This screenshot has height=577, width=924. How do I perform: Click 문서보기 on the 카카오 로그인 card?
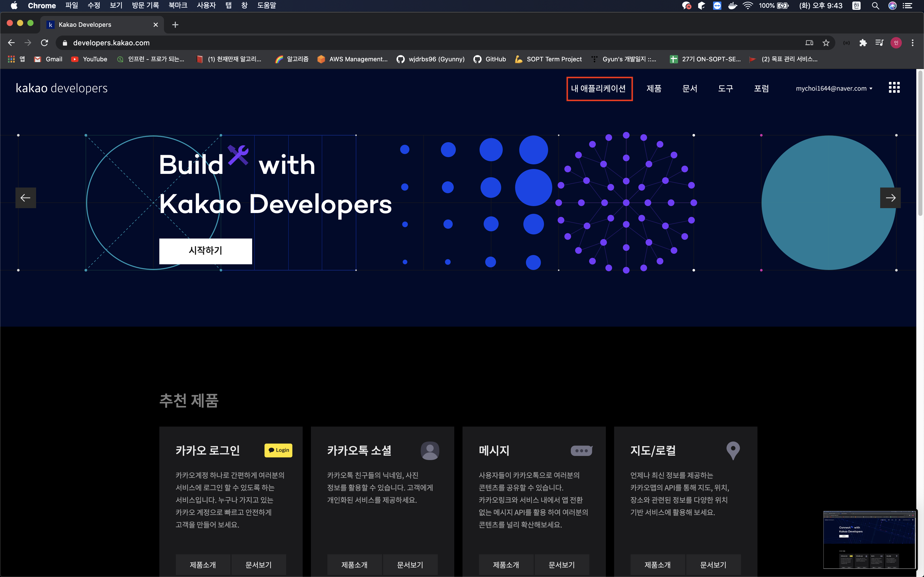[259, 564]
